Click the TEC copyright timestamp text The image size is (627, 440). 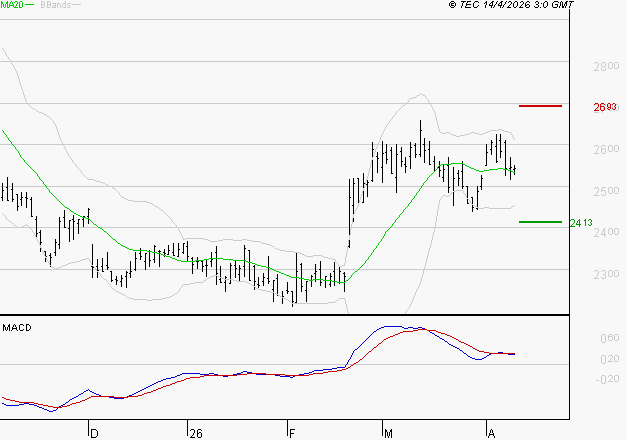[511, 6]
